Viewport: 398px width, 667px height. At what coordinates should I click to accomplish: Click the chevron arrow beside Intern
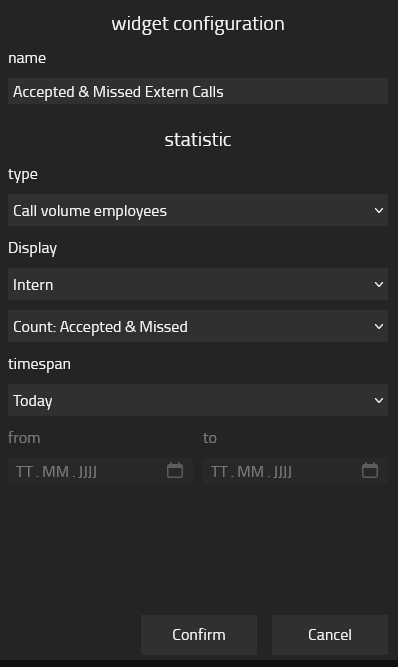click(378, 284)
